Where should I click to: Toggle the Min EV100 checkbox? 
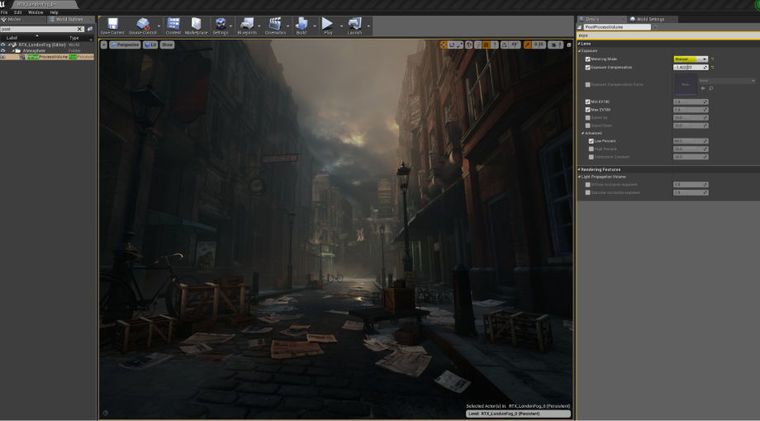588,102
